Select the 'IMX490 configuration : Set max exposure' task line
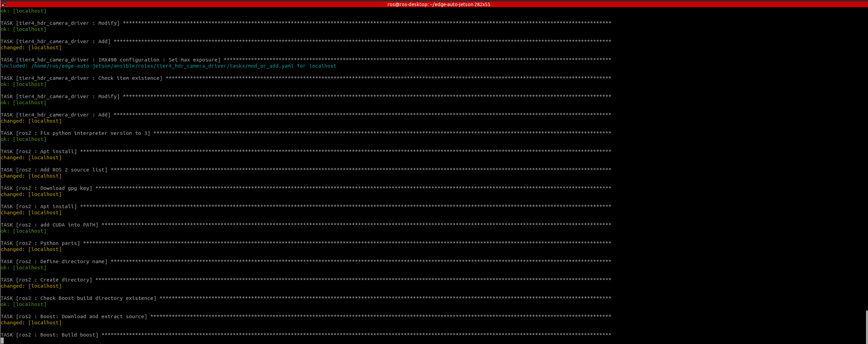The height and width of the screenshot is (344, 868). pos(306,60)
